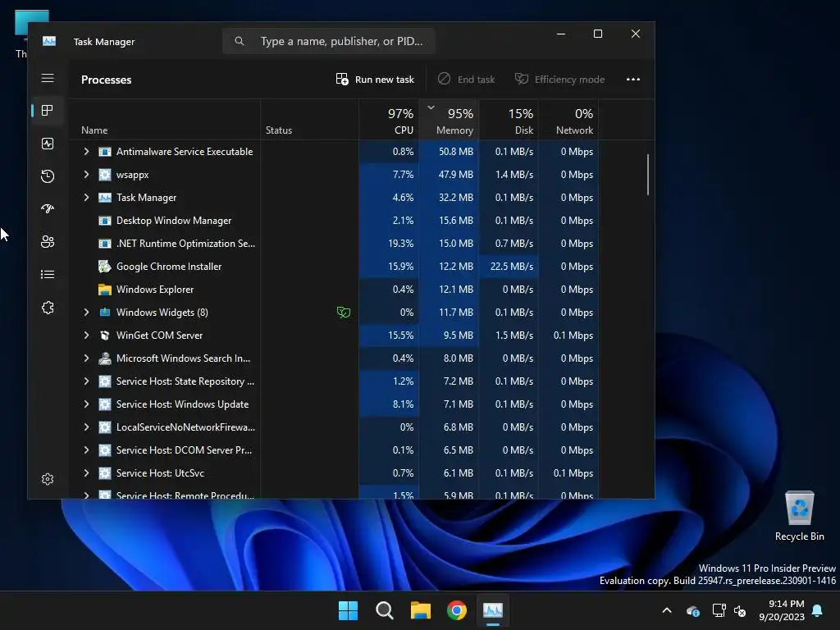
Task: Open the Services sidebar icon
Action: tap(48, 308)
